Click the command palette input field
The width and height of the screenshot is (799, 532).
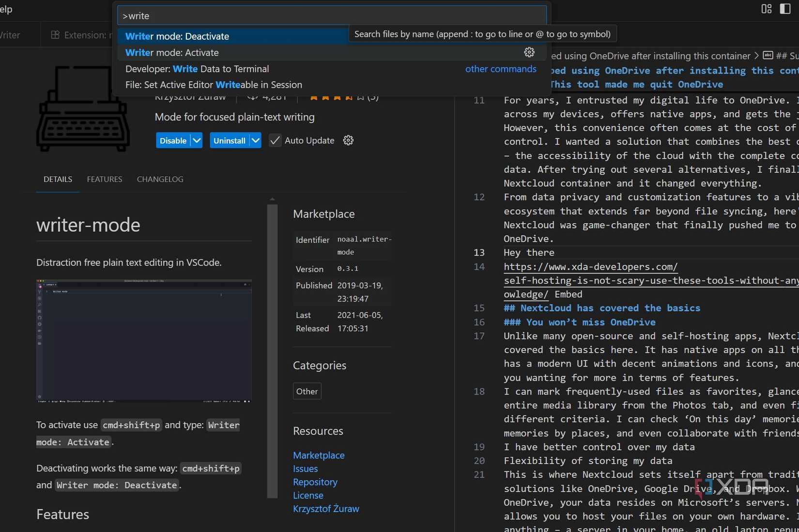[x=332, y=15]
